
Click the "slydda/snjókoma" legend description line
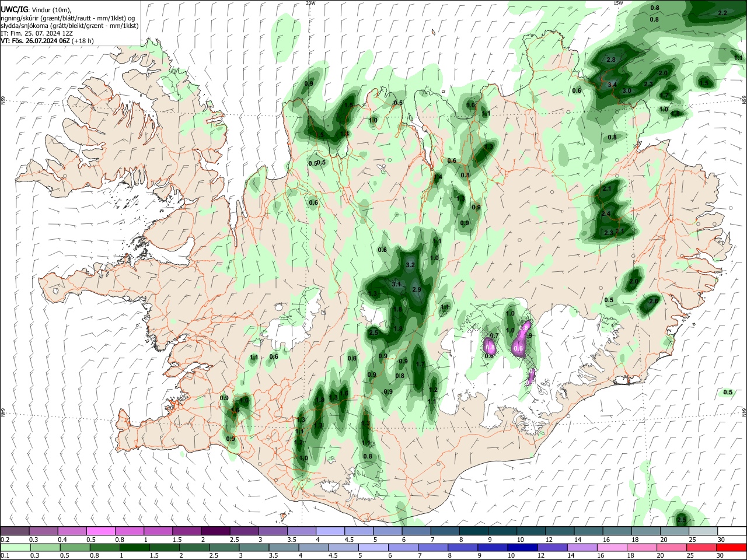(x=69, y=26)
